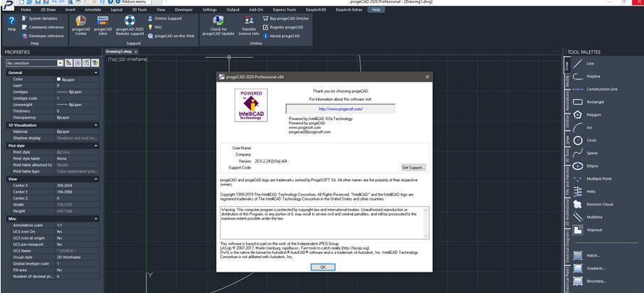Select the Revision Cloud tool

coord(593,204)
